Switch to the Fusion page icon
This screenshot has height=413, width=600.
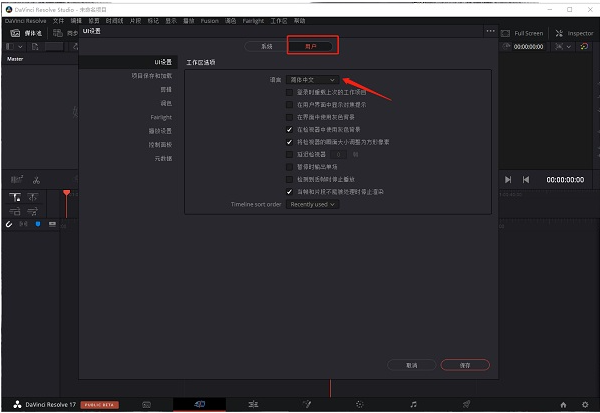(x=307, y=404)
